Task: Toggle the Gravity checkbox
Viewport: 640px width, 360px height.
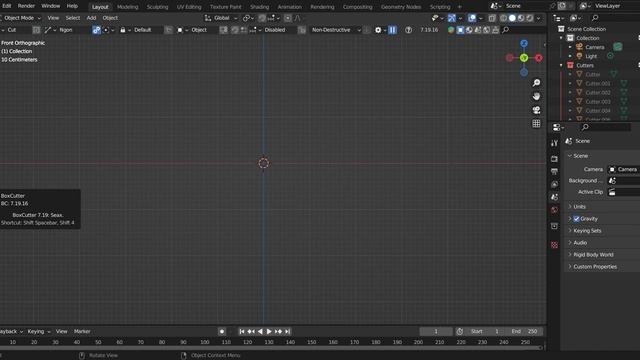Action: [576, 219]
